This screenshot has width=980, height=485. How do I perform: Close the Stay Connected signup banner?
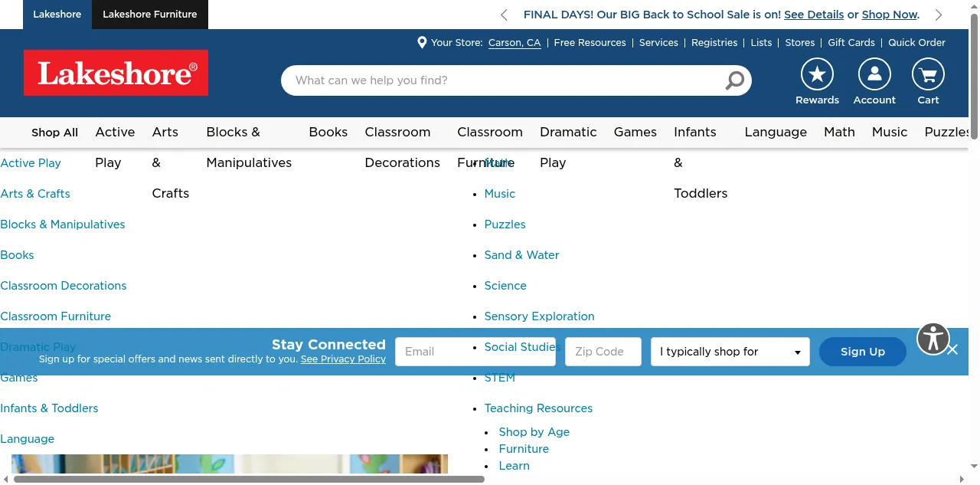952,350
